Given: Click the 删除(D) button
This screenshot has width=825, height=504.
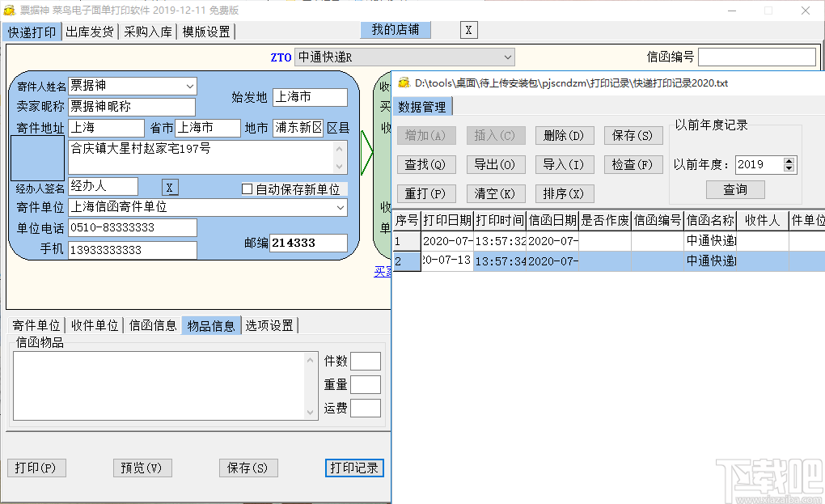Looking at the screenshot, I should tap(565, 135).
